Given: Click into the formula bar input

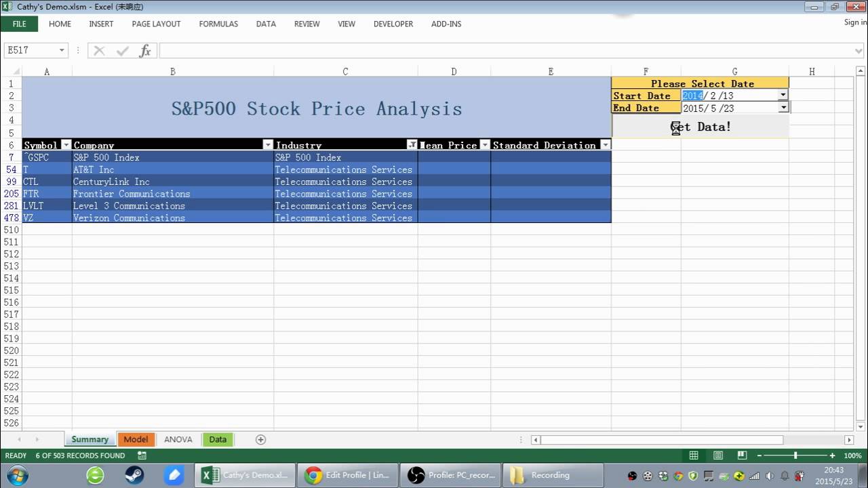Looking at the screenshot, I should (505, 51).
